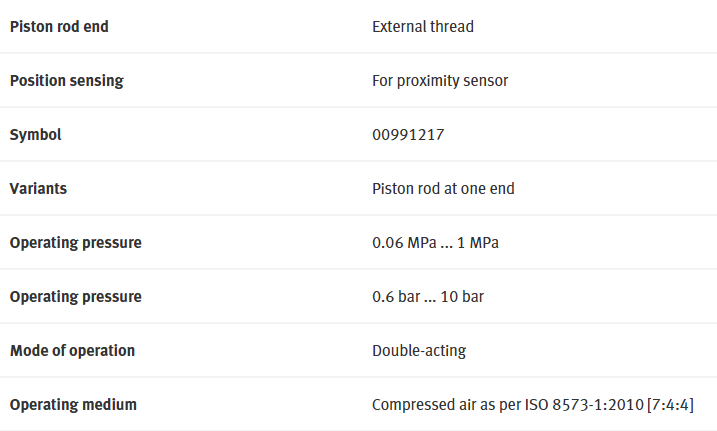
Task: Click the Operating medium label
Action: click(x=73, y=404)
